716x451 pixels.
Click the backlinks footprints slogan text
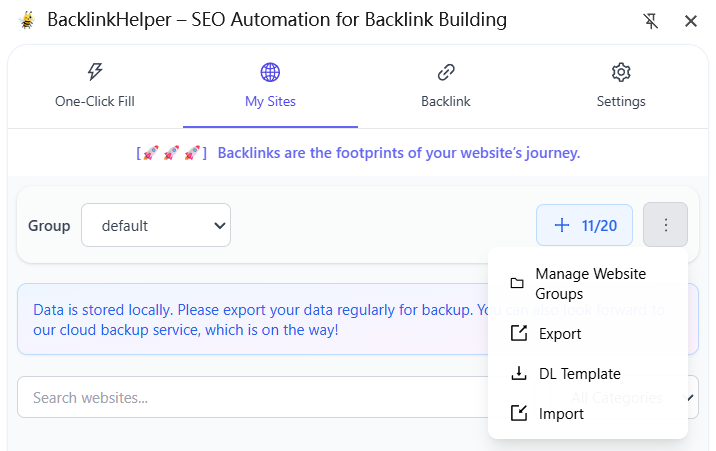[x=398, y=153]
